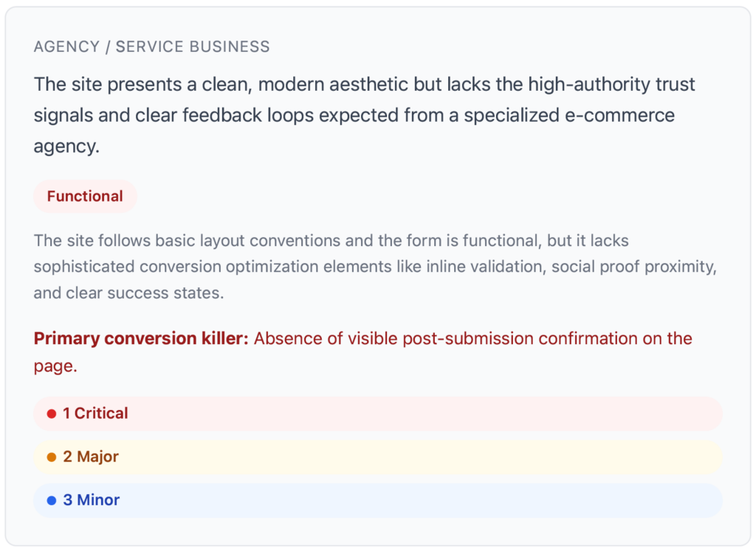Click the post-submission confirmation text

click(472, 339)
